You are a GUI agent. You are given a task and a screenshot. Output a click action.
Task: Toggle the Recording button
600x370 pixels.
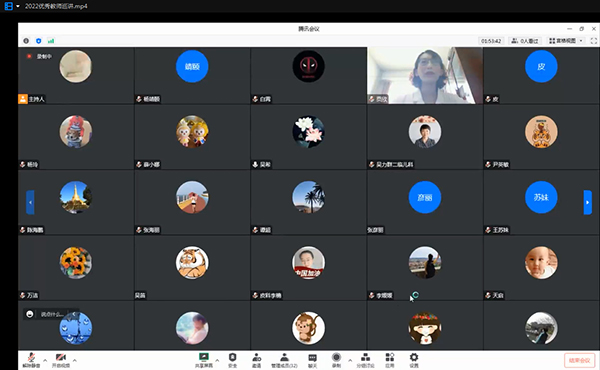pyautogui.click(x=336, y=360)
